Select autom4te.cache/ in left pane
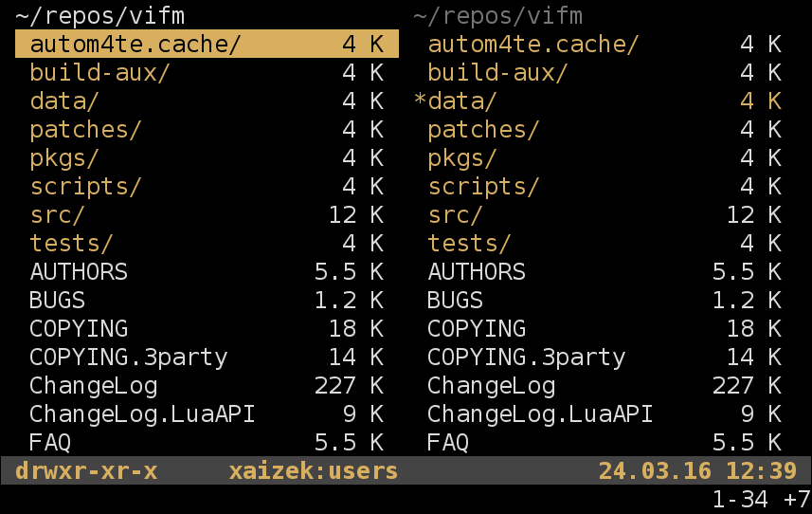 207,44
